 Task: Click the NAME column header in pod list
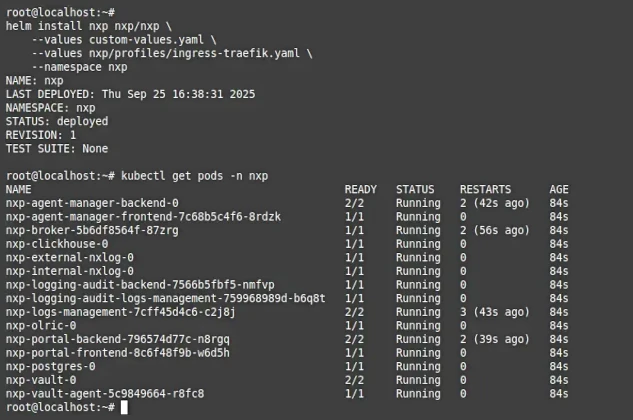[x=18, y=189]
